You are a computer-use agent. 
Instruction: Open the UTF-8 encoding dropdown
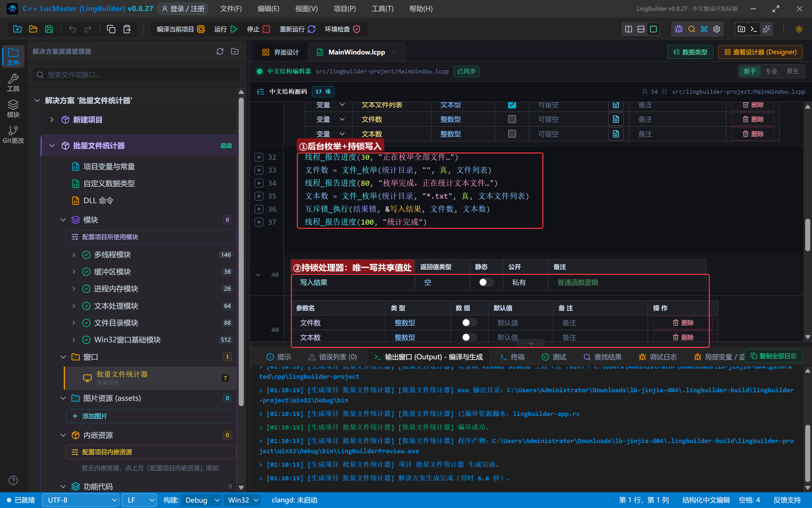coord(81,500)
